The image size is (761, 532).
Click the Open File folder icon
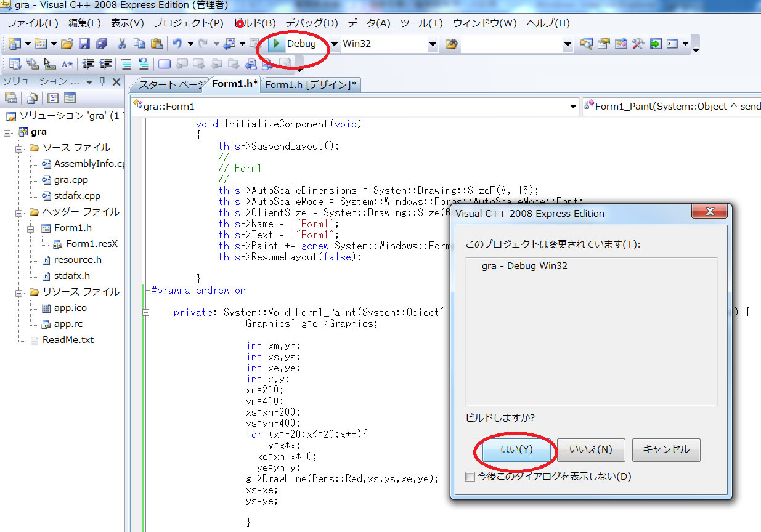click(67, 44)
